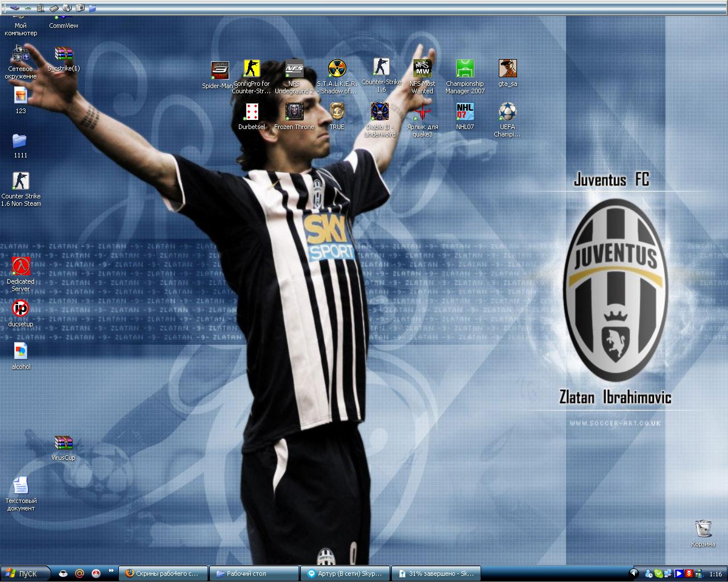Switch to Артур (В сети) Skype taskbar button

coord(345,573)
